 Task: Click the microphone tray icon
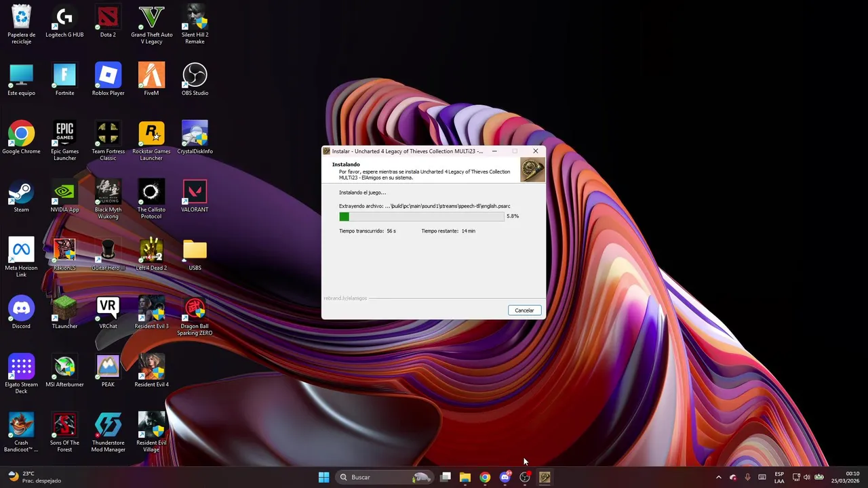[x=747, y=477]
